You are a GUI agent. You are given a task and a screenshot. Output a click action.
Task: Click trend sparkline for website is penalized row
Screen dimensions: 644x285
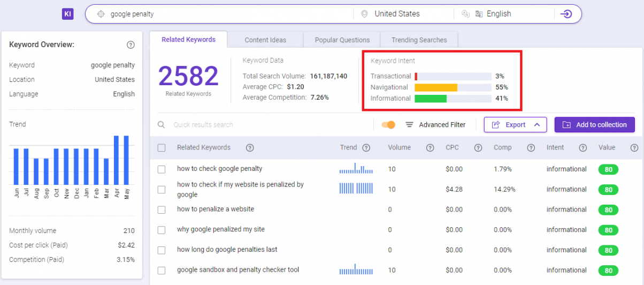coord(356,189)
